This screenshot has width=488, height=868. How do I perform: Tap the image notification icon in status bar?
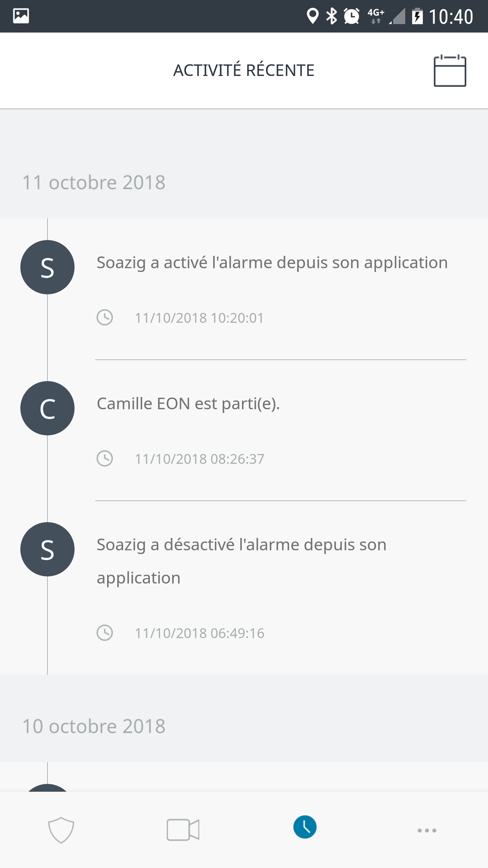[x=21, y=16]
